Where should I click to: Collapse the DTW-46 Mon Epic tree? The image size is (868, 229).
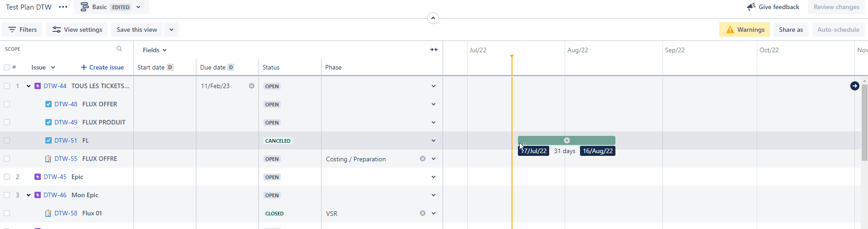click(x=29, y=195)
